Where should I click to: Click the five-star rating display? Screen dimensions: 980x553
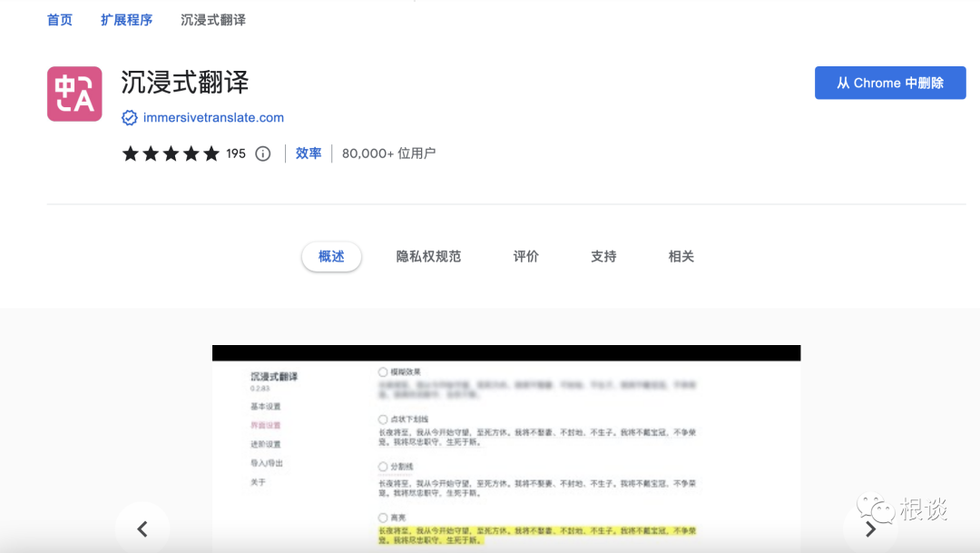[x=171, y=153]
